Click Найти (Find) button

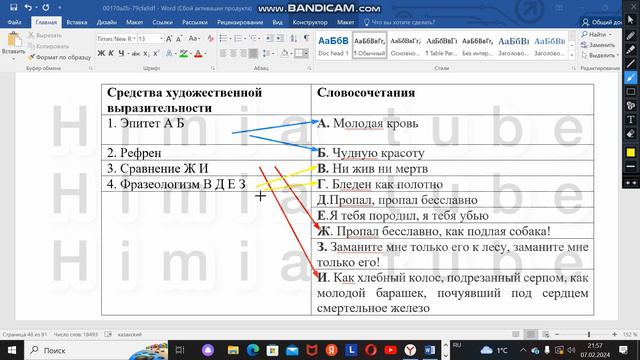[597, 35]
